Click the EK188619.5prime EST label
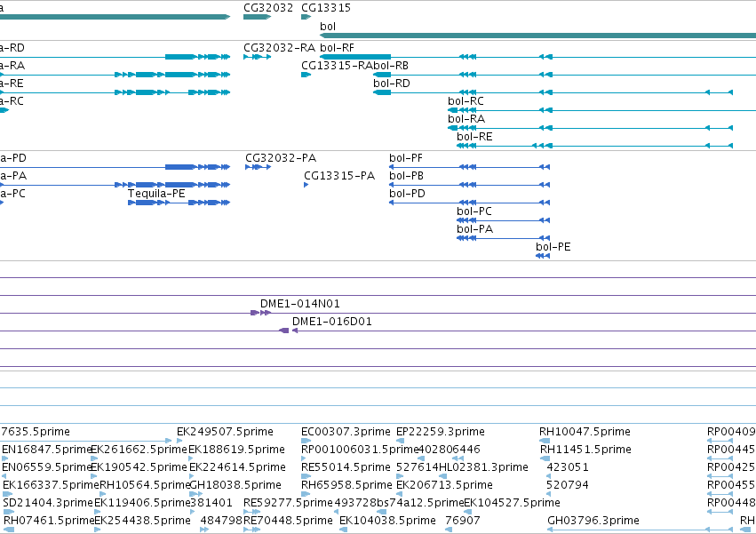The height and width of the screenshot is (534, 756). coord(236,450)
